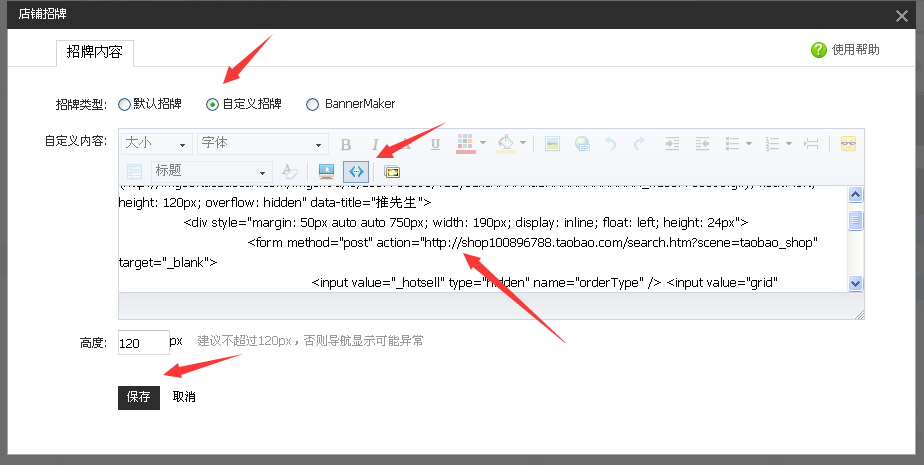Select the 默认招牌 radio button
This screenshot has width=924, height=465.
(x=124, y=104)
